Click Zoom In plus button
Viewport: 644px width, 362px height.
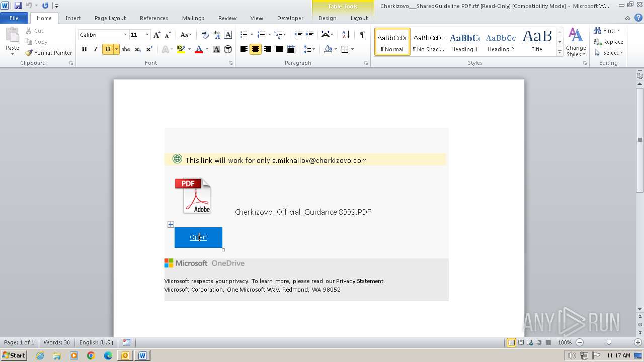(x=637, y=342)
